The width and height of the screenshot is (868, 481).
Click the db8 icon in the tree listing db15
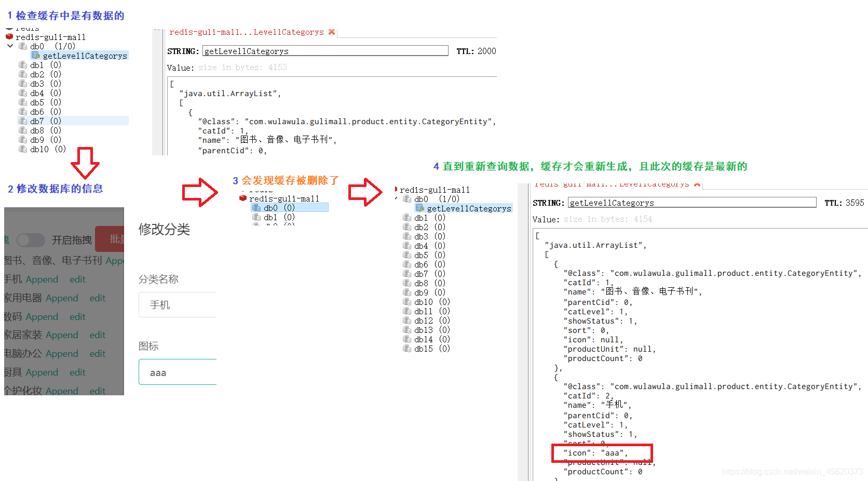[x=407, y=283]
